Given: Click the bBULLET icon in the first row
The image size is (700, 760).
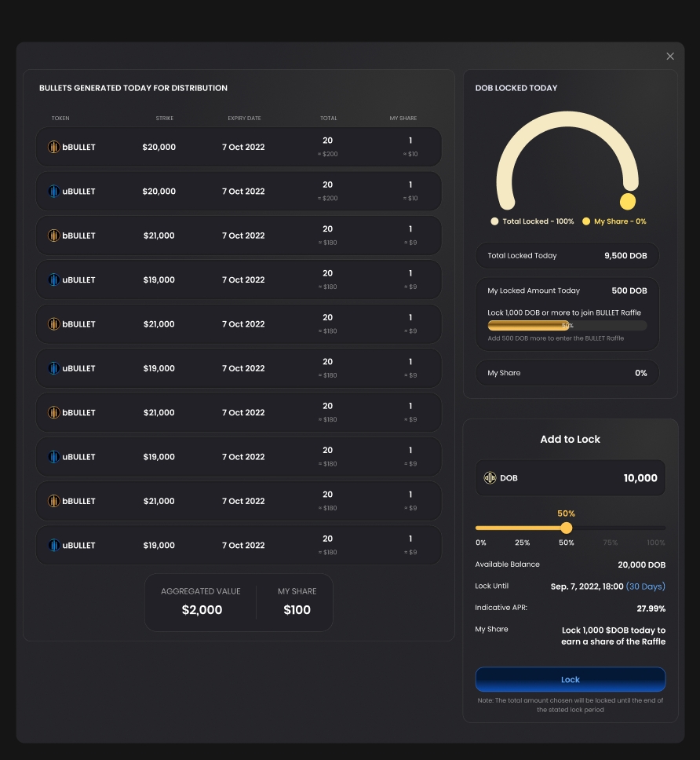Looking at the screenshot, I should click(x=54, y=148).
